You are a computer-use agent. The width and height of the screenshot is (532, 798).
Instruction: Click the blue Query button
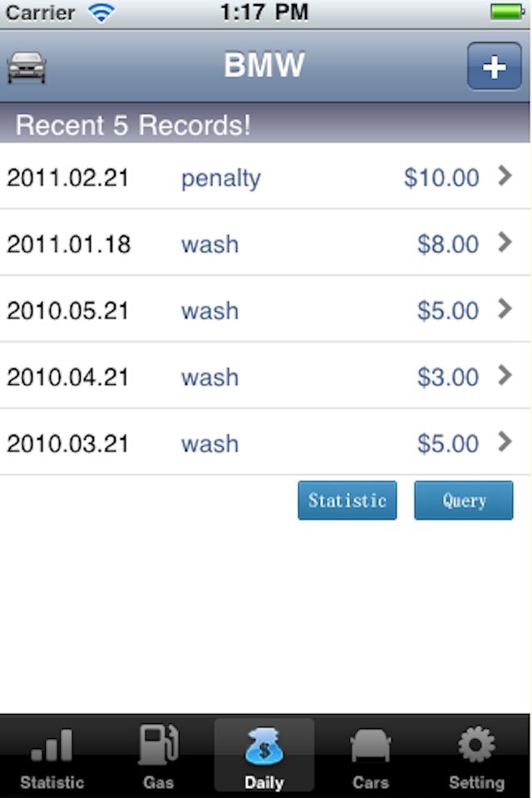tap(464, 500)
